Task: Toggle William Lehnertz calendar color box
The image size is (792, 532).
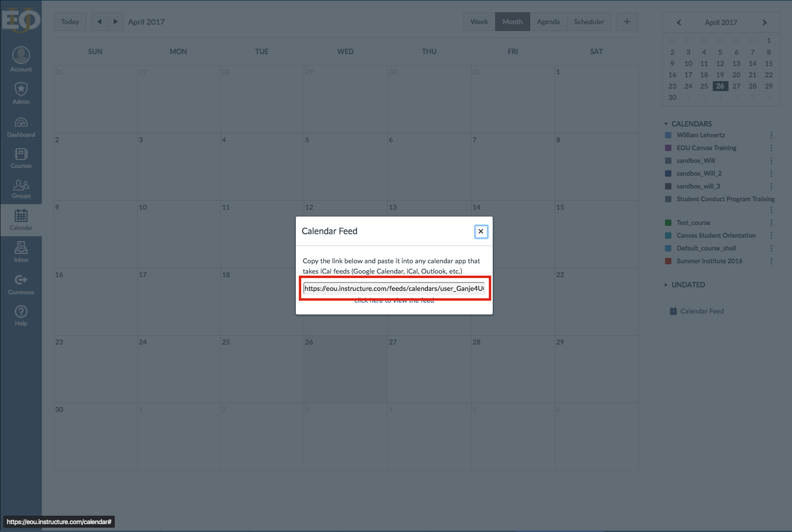Action: coord(668,135)
